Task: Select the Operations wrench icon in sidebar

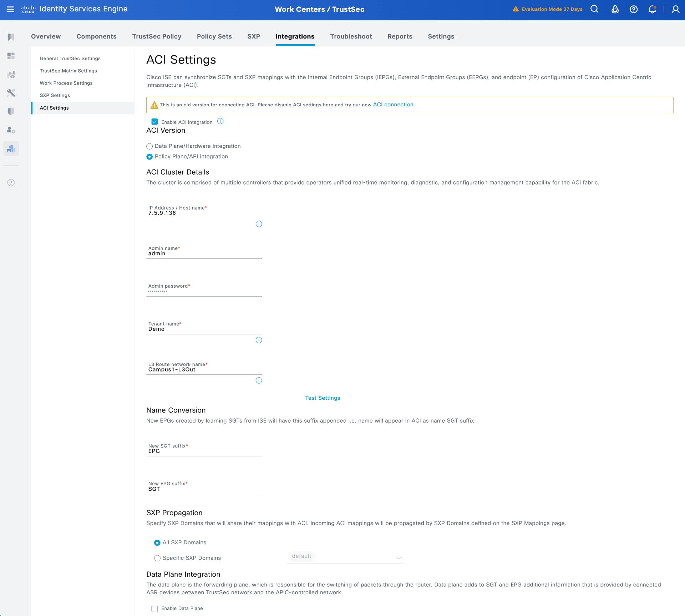Action: [11, 93]
